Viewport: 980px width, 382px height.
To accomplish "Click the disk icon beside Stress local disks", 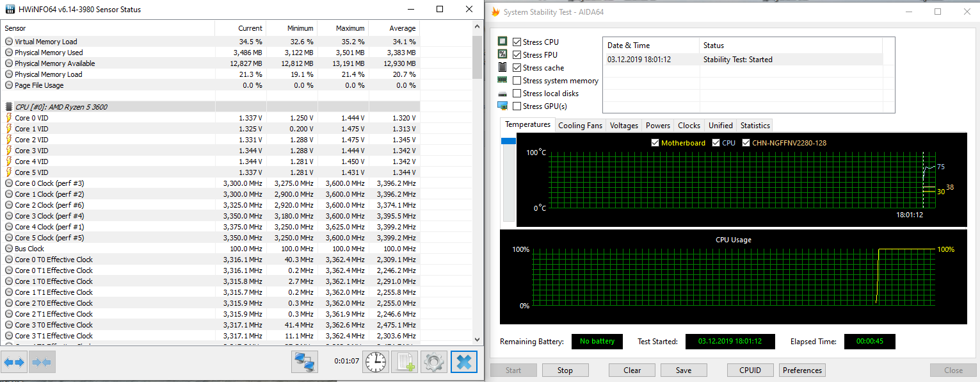I will (502, 94).
